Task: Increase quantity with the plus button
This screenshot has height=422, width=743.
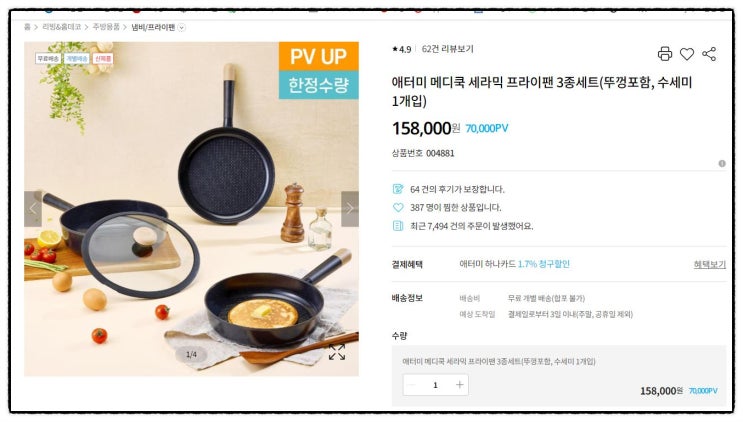Action: click(459, 385)
